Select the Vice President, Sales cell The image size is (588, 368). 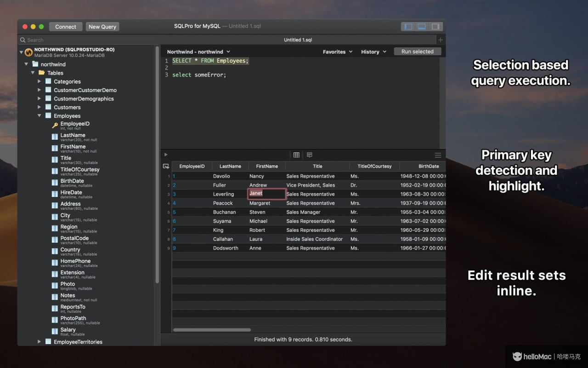pos(317,185)
